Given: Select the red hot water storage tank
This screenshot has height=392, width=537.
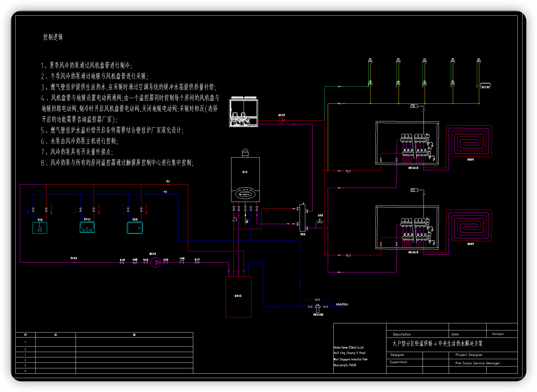Looking at the screenshot, I should point(239,297).
